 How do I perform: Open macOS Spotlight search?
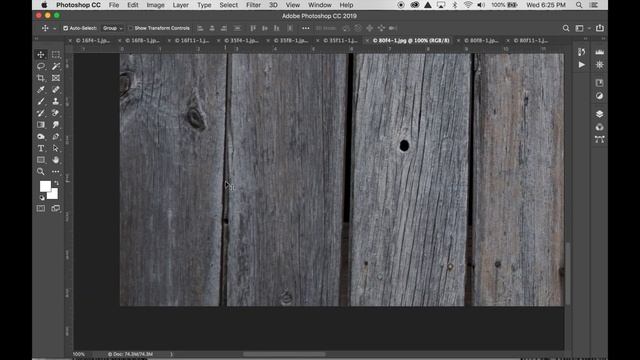pos(579,5)
